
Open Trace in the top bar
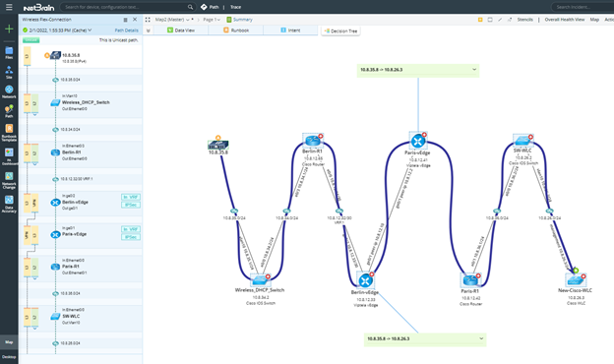pos(236,7)
